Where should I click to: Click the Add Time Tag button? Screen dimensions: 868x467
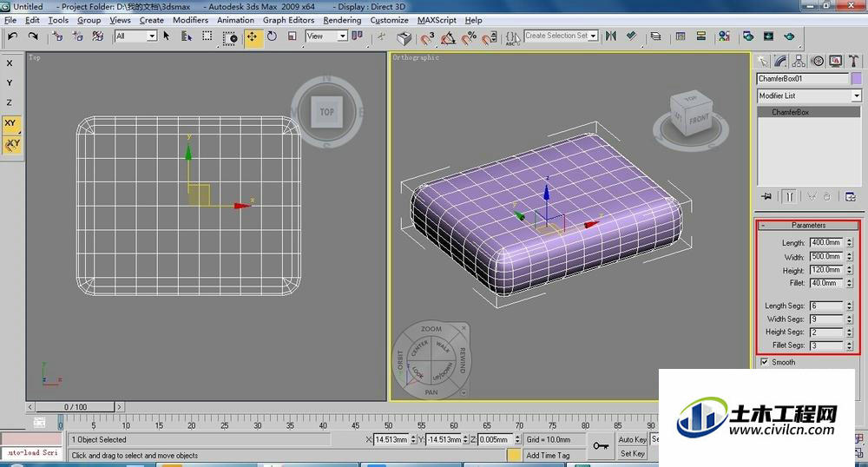(548, 456)
